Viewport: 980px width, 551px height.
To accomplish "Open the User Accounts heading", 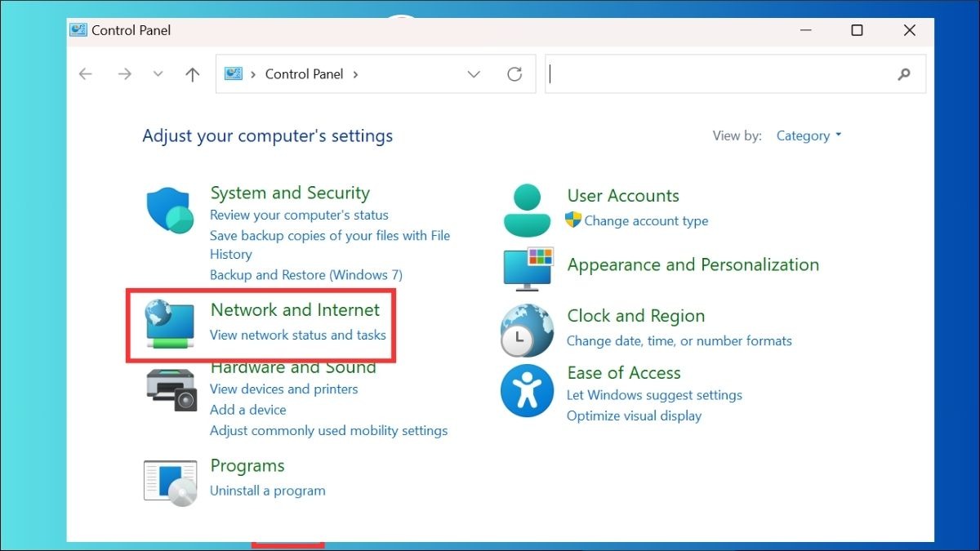I will (x=623, y=196).
